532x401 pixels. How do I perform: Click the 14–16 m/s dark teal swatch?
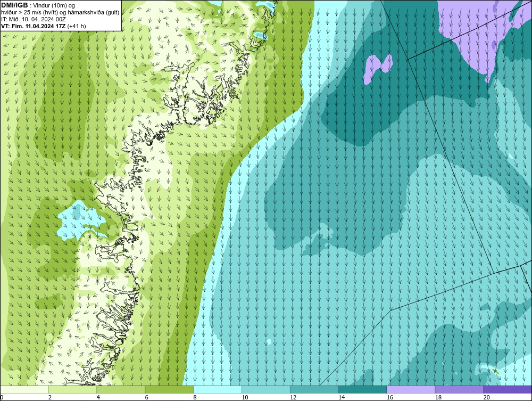point(363,389)
